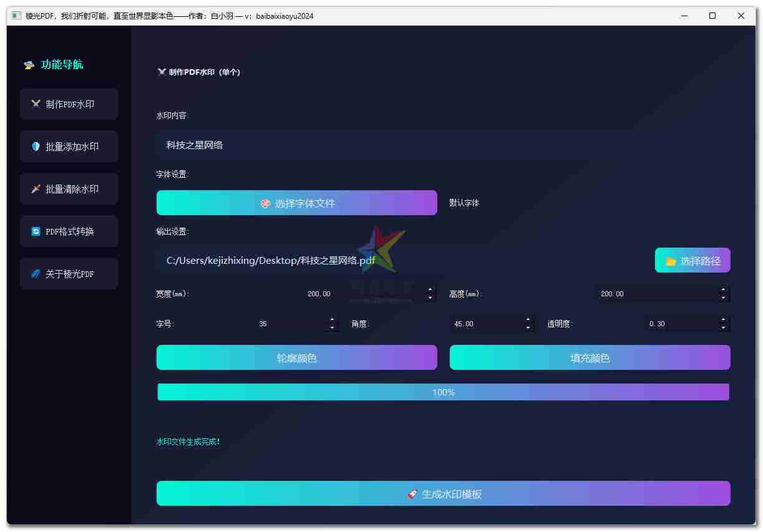This screenshot has height=532, width=763.
Task: Open 填充颜色 color picker
Action: point(590,358)
